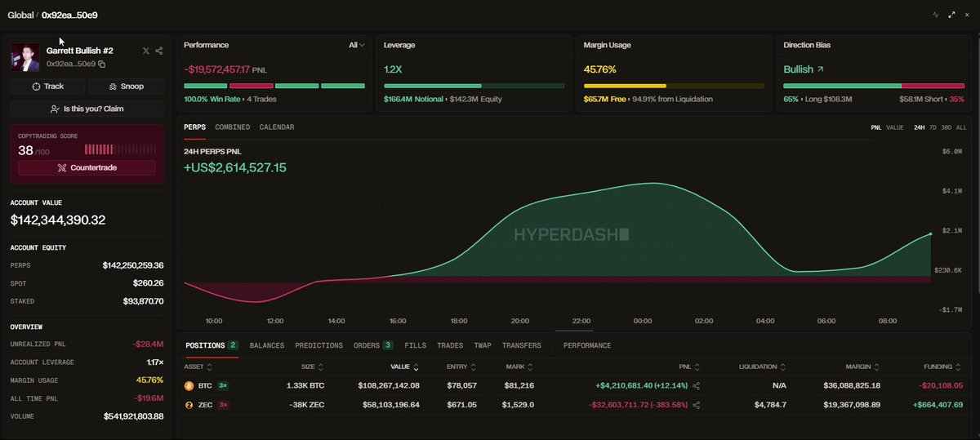The image size is (980, 440).
Task: Sort positions by MARGIN column
Action: pyautogui.click(x=863, y=367)
